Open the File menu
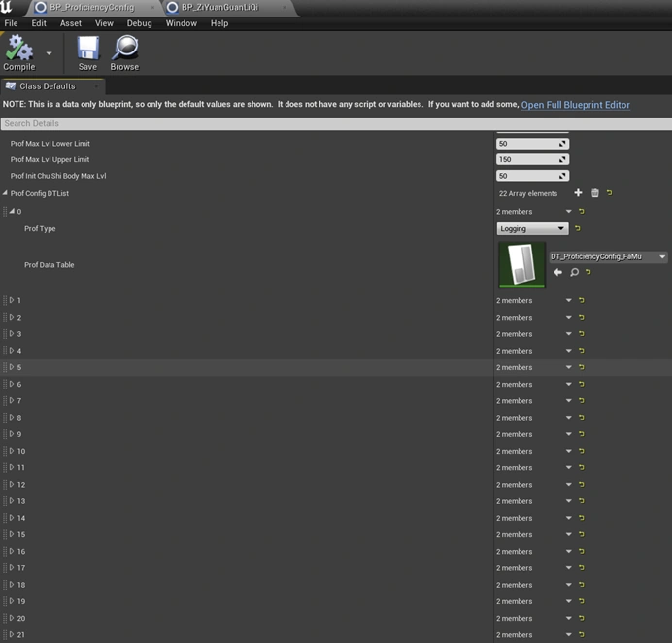The height and width of the screenshot is (643, 672). tap(11, 23)
